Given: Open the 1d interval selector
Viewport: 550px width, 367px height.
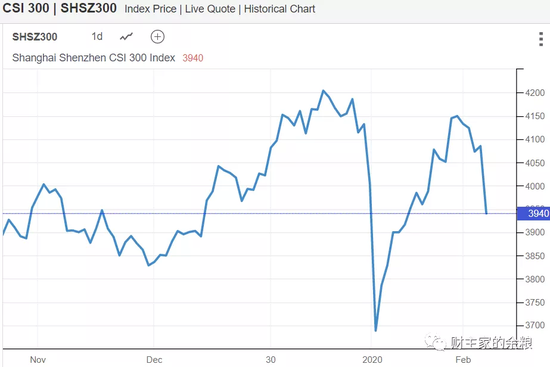Looking at the screenshot, I should pos(97,36).
